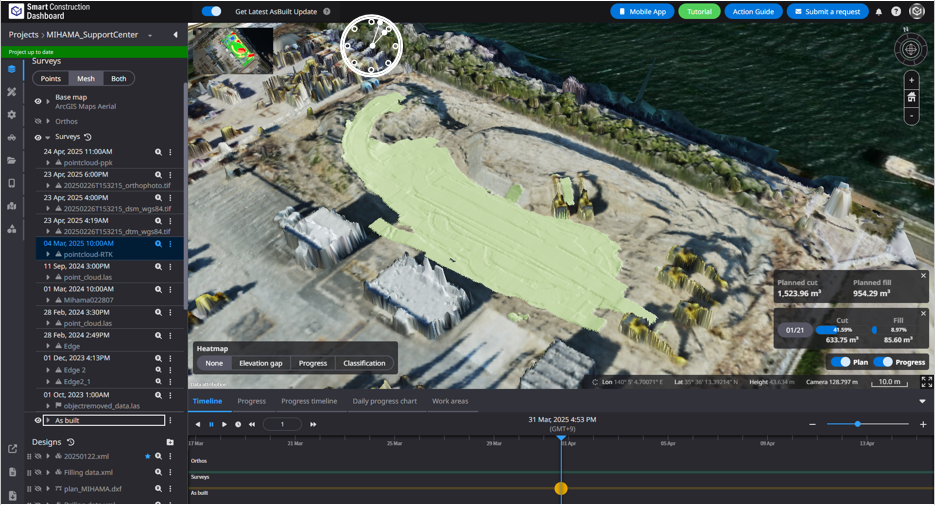The width and height of the screenshot is (935, 505).
Task: Open the layers icon in left sidebar
Action: pyautogui.click(x=12, y=69)
